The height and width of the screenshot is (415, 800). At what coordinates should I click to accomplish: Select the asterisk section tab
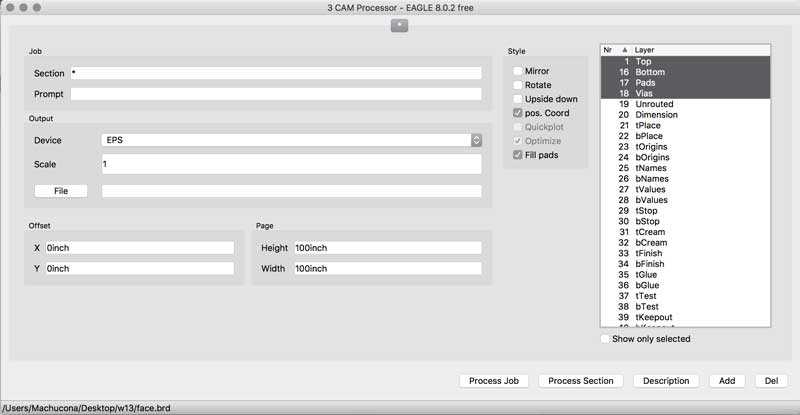pyautogui.click(x=399, y=25)
